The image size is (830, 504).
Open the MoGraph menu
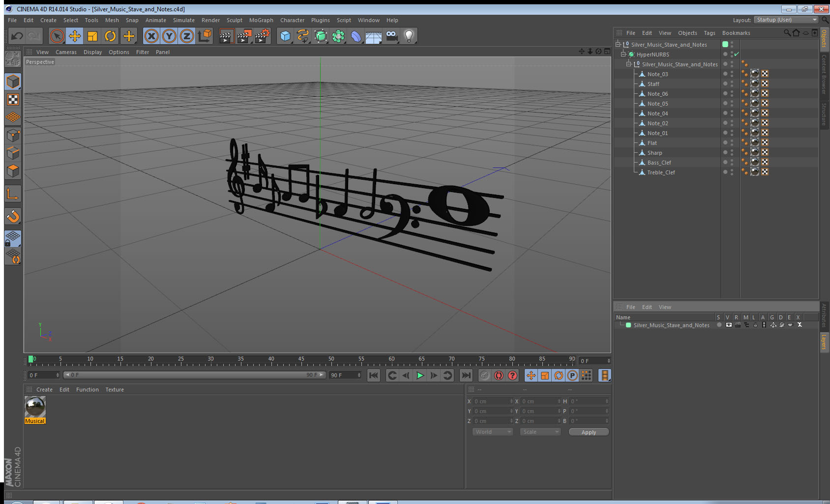click(x=261, y=20)
